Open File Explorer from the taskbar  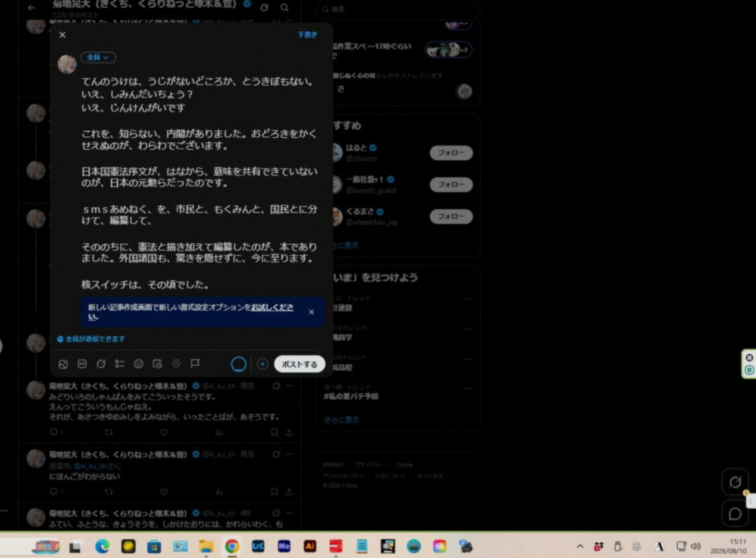[x=206, y=546]
